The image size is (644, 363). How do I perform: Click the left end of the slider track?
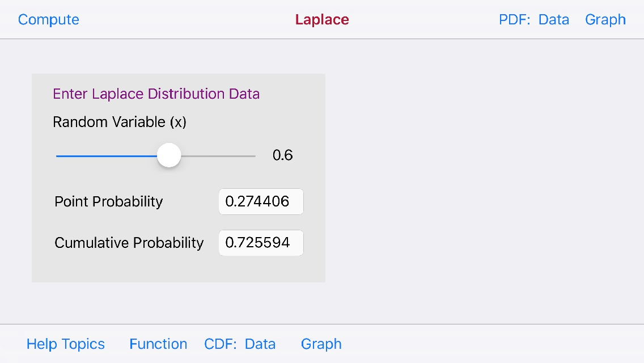pos(58,155)
